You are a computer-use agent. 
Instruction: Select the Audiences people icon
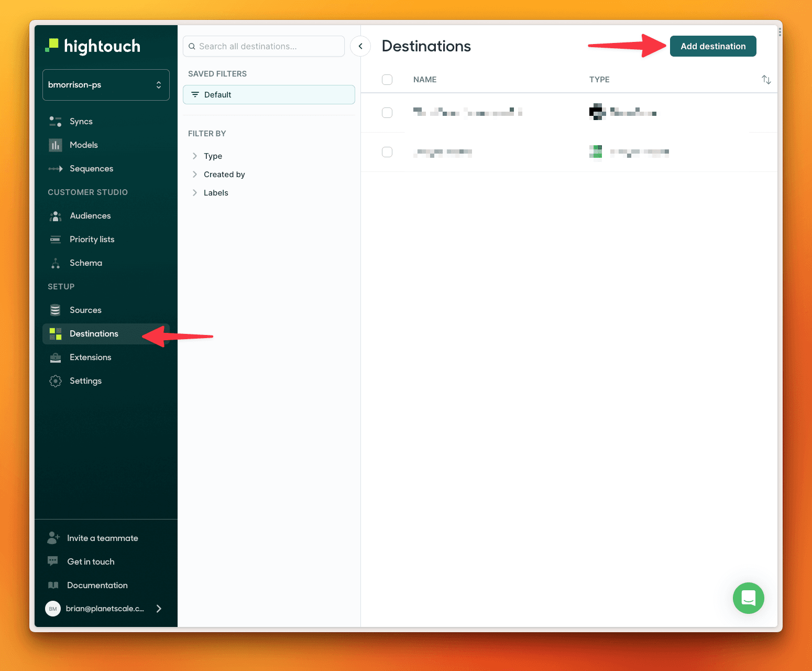[x=55, y=216]
